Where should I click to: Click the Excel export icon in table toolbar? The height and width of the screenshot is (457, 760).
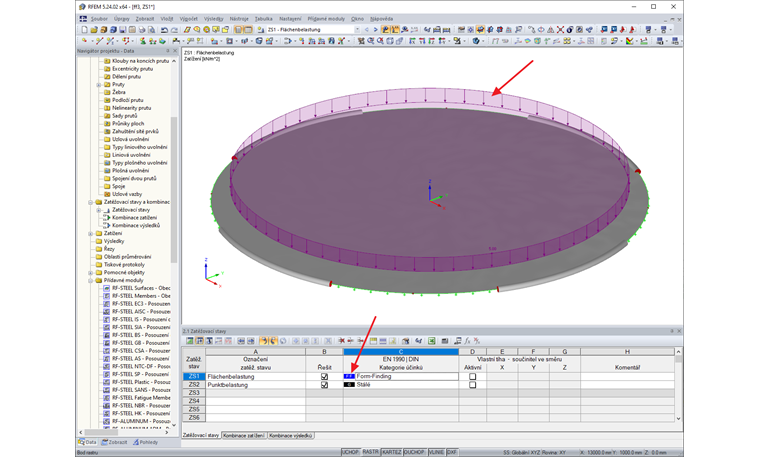click(431, 341)
